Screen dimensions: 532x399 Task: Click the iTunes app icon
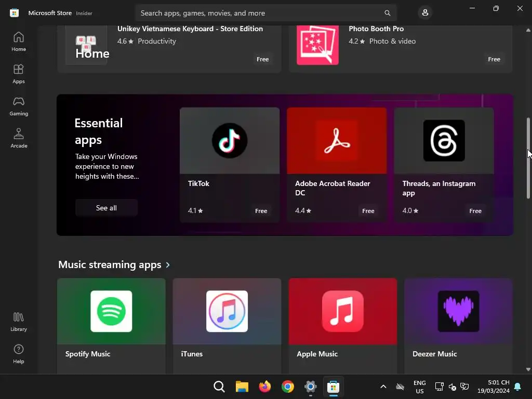tap(227, 311)
